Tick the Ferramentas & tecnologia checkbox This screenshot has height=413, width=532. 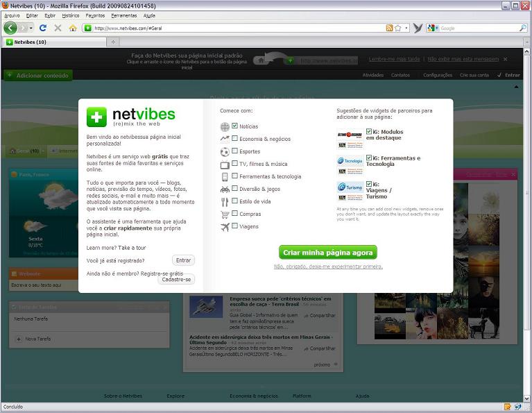coord(234,176)
